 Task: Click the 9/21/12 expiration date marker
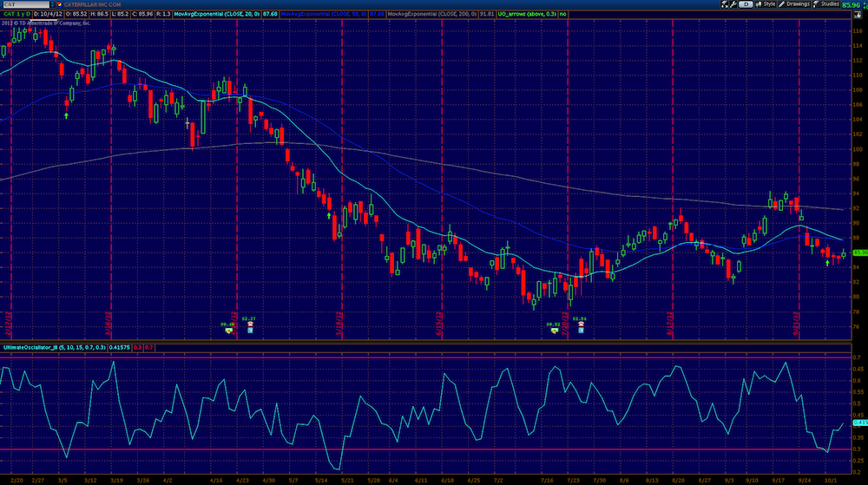(x=796, y=324)
